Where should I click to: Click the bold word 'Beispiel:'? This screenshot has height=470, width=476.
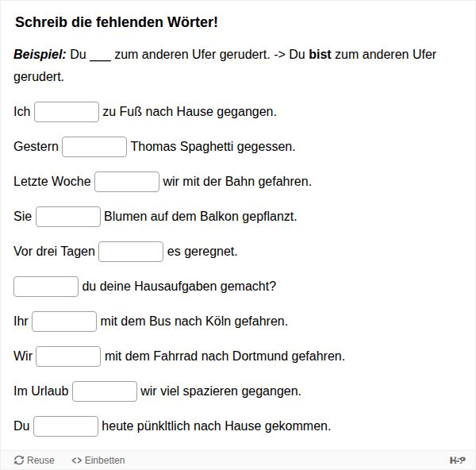click(x=40, y=55)
